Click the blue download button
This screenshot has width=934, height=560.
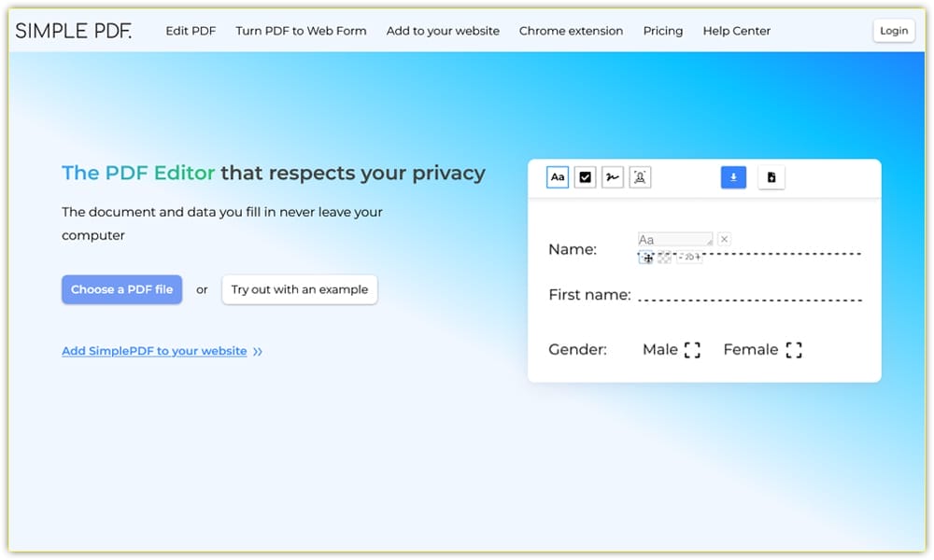[x=733, y=177]
